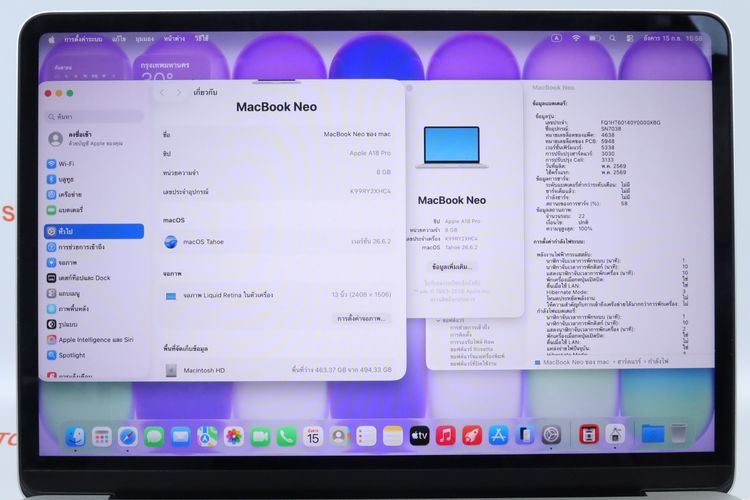Click the MacBook image in About window
The image size is (750, 500).
tap(452, 147)
